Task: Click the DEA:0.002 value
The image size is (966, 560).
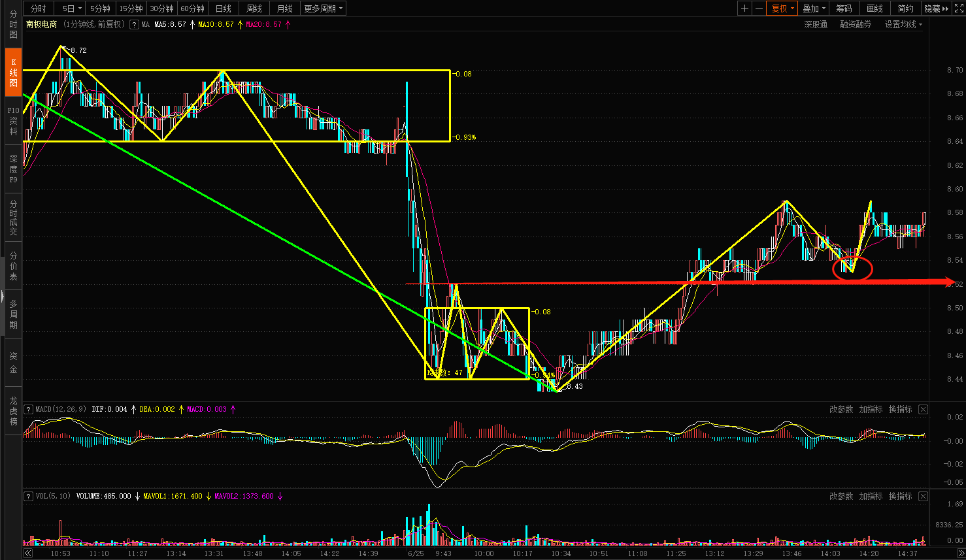Action: coord(157,409)
